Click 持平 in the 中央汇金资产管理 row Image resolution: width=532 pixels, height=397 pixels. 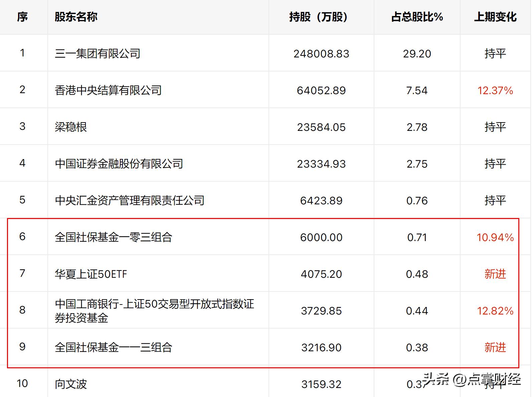[495, 200]
